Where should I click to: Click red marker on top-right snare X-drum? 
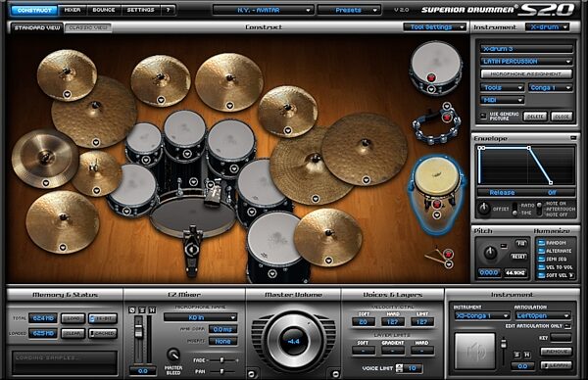coord(431,77)
